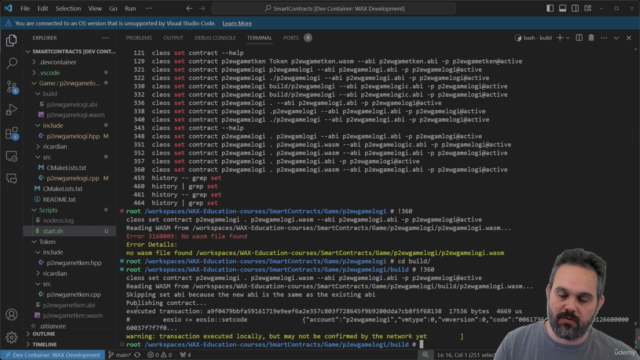Image resolution: width=640 pixels, height=360 pixels.
Task: Click the VS Code logo icon
Action: click(8, 8)
